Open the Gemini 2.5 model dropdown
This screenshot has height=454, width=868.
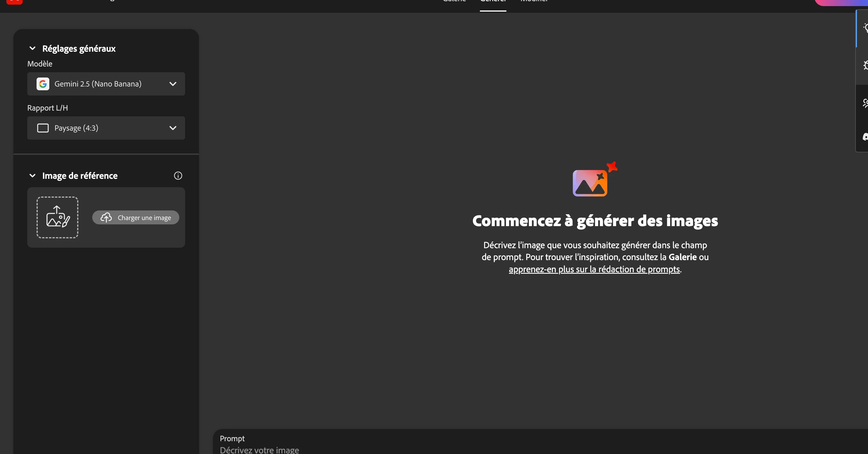(106, 84)
